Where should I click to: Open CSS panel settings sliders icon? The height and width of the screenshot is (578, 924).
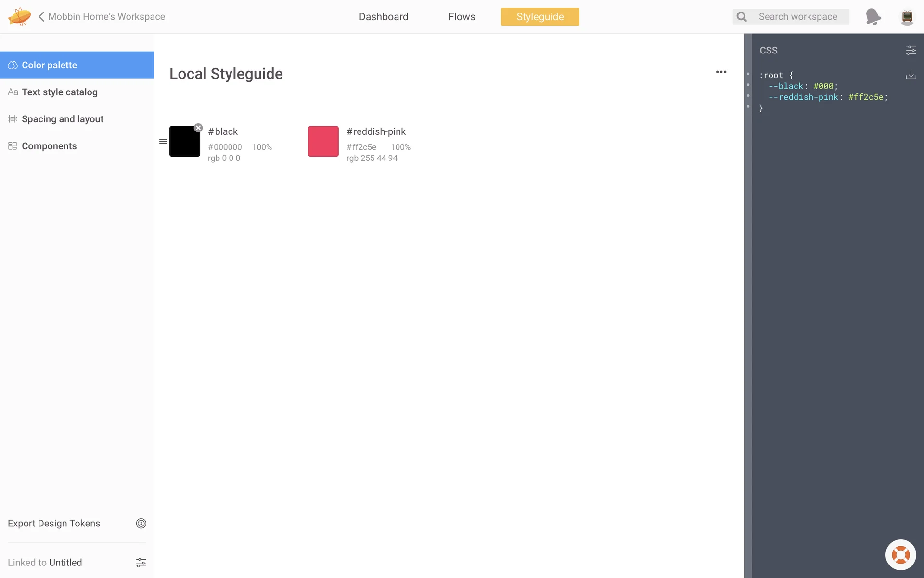tap(911, 50)
